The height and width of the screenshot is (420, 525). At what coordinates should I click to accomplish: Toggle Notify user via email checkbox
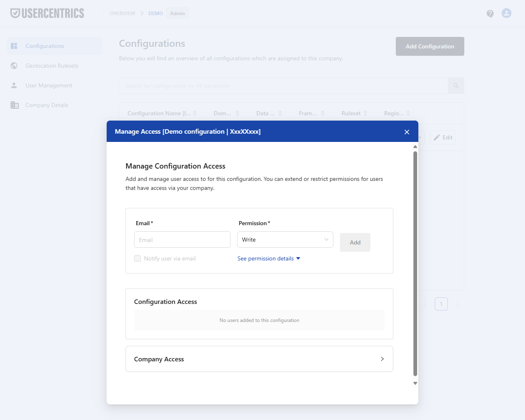coord(137,258)
